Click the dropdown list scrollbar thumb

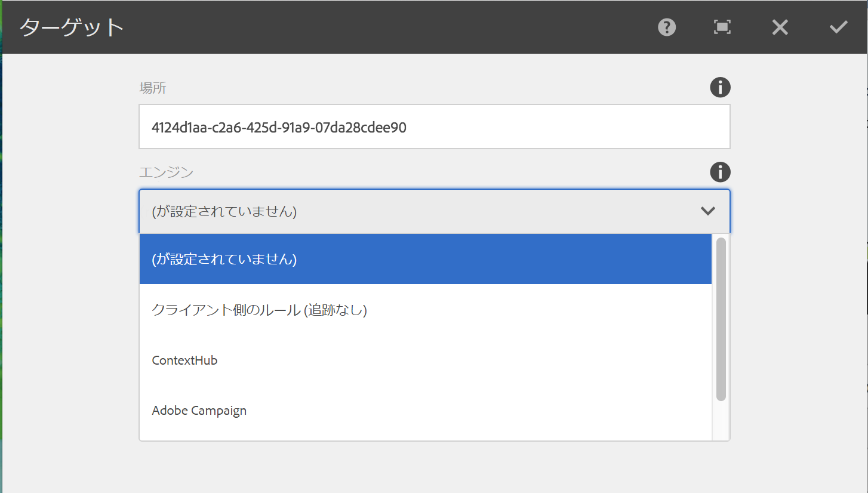pyautogui.click(x=721, y=319)
